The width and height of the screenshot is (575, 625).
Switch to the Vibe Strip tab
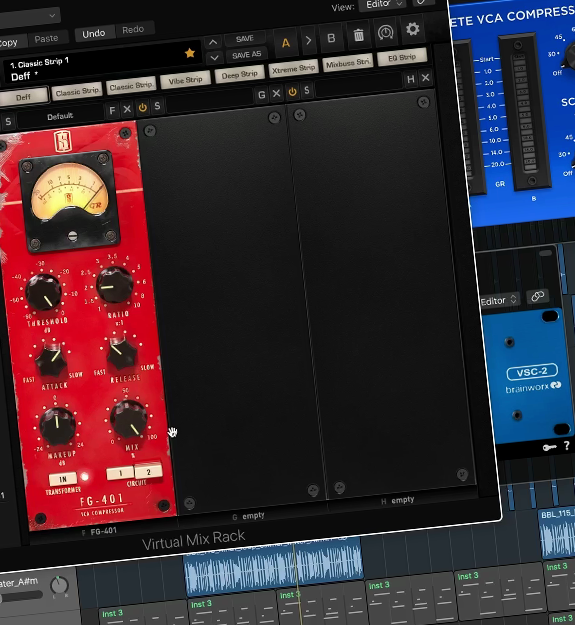(x=185, y=80)
